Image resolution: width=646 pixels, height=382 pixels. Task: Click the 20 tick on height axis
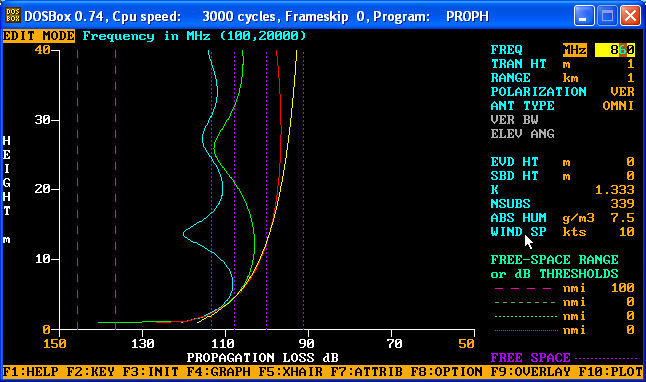click(x=42, y=189)
